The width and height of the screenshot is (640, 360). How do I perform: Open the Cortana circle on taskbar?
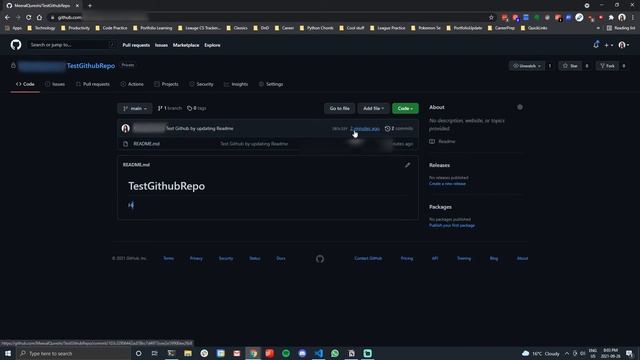point(138,353)
